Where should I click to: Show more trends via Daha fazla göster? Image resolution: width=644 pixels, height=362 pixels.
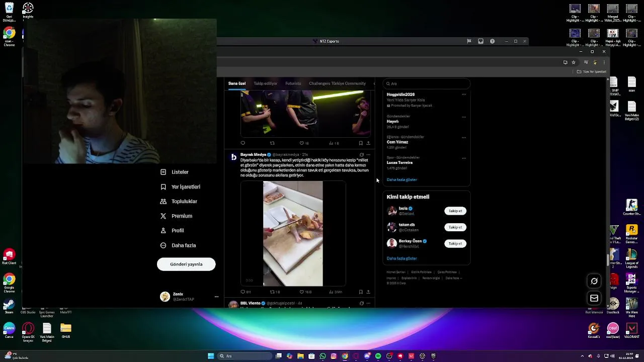[x=402, y=179]
